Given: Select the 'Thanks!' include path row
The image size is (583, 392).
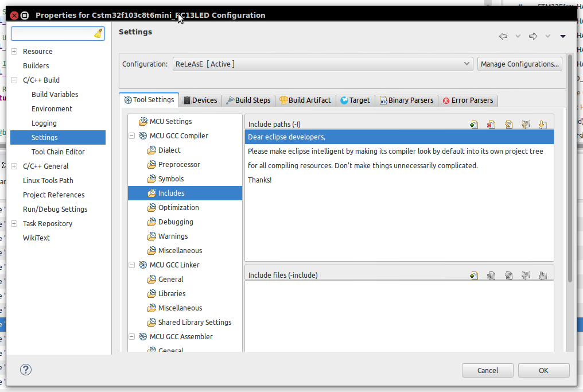Looking at the screenshot, I should click(x=399, y=180).
